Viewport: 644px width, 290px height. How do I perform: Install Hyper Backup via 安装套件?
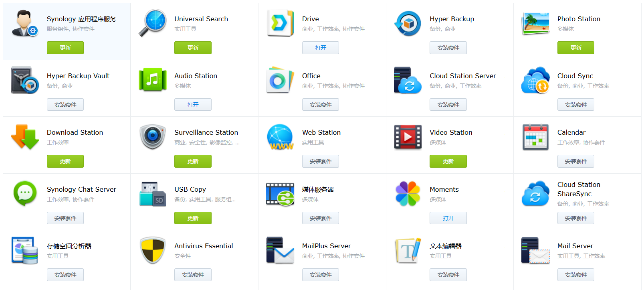coord(448,48)
